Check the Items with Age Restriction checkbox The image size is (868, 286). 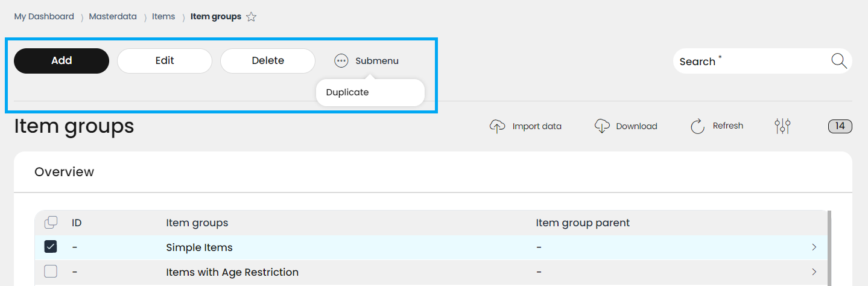point(51,272)
